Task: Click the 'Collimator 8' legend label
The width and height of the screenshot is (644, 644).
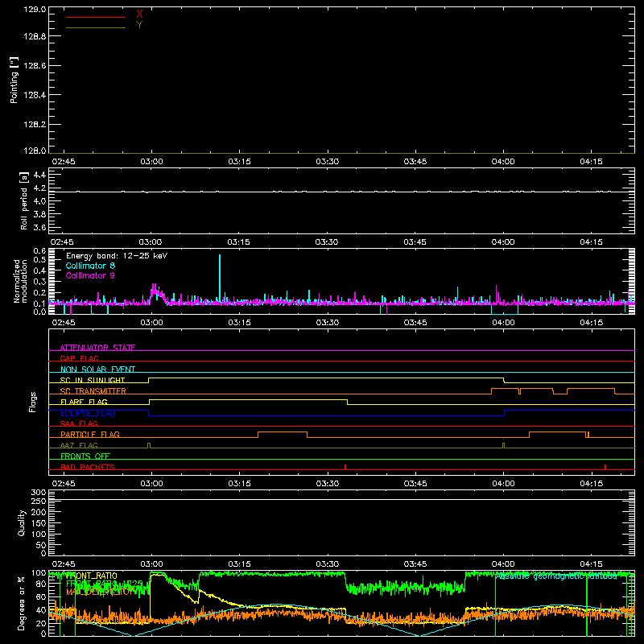Action: 90,266
